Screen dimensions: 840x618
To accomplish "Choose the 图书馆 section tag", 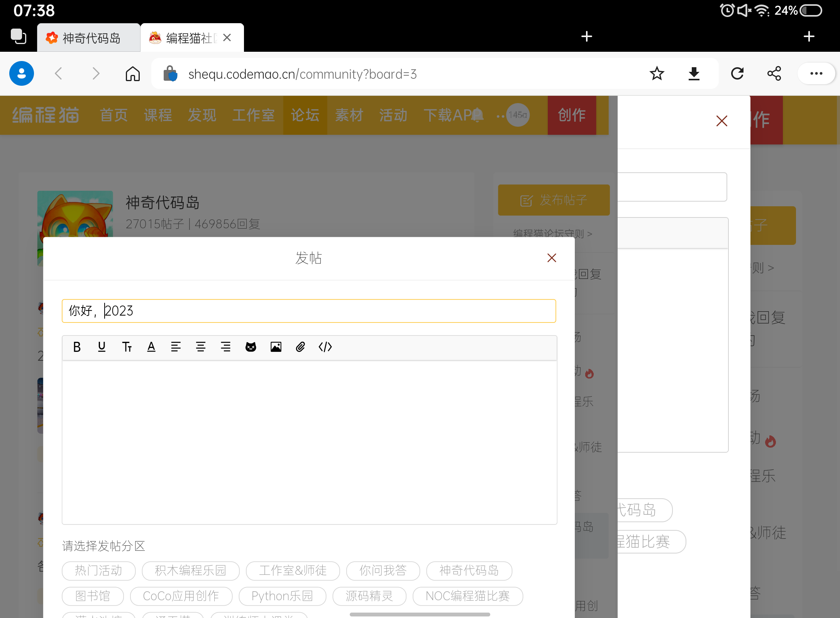I will tap(93, 596).
